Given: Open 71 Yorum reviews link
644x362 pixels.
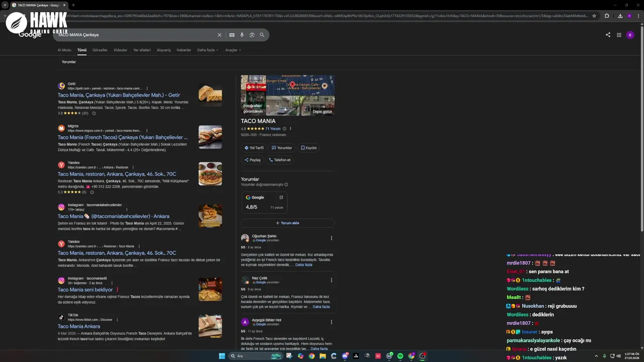Looking at the screenshot, I should 273,129.
